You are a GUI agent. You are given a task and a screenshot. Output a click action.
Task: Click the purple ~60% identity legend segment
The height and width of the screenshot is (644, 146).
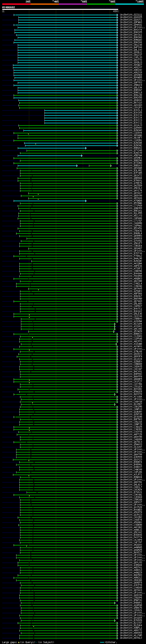[73, 4]
